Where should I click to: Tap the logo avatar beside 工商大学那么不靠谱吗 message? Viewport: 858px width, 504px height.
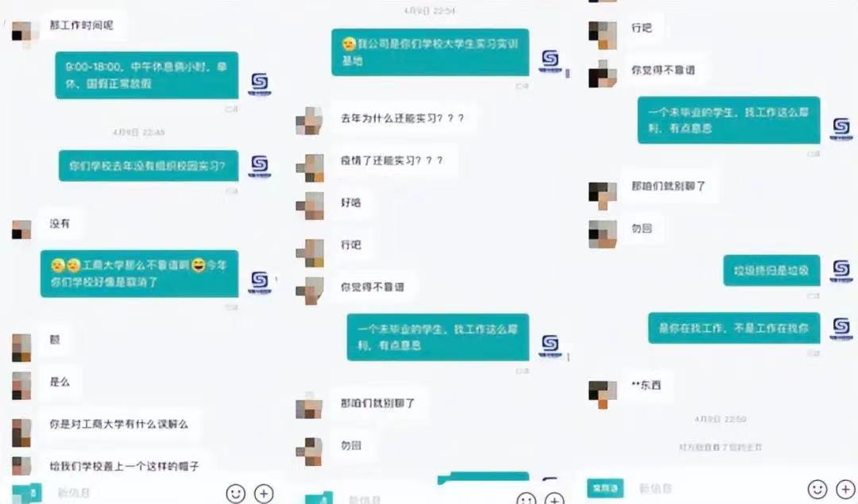tap(259, 282)
